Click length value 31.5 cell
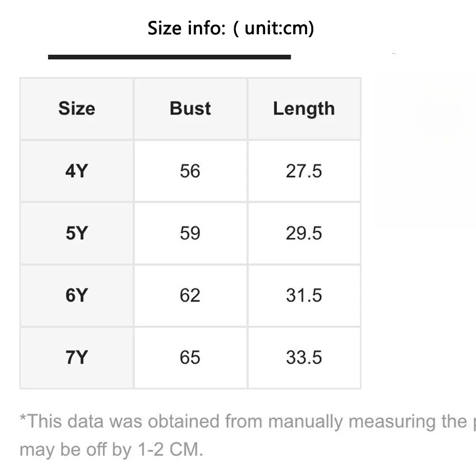Viewport: 476px width, 476px height. (304, 296)
